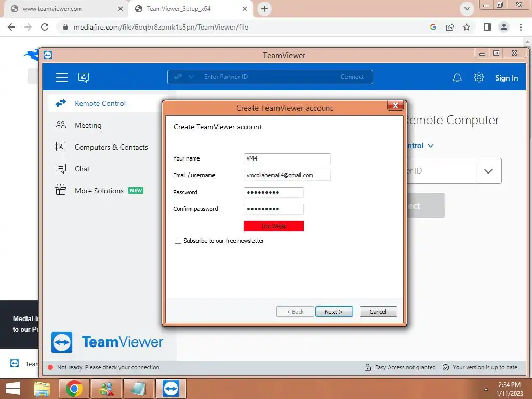Open More Solutions section

point(99,190)
